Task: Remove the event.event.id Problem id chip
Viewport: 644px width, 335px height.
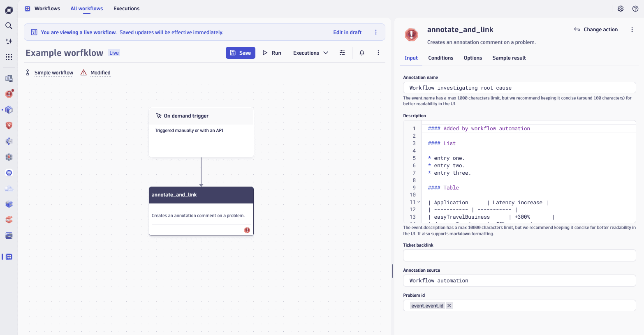Action: click(x=449, y=305)
